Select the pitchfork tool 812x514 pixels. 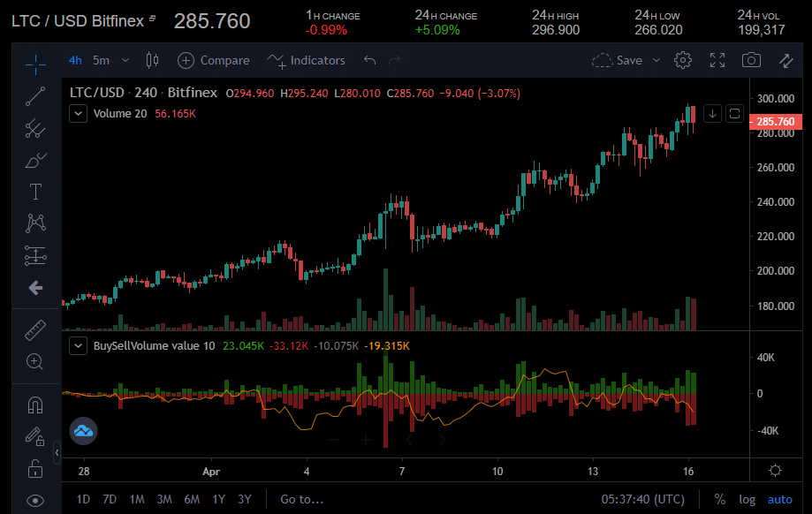[35, 128]
